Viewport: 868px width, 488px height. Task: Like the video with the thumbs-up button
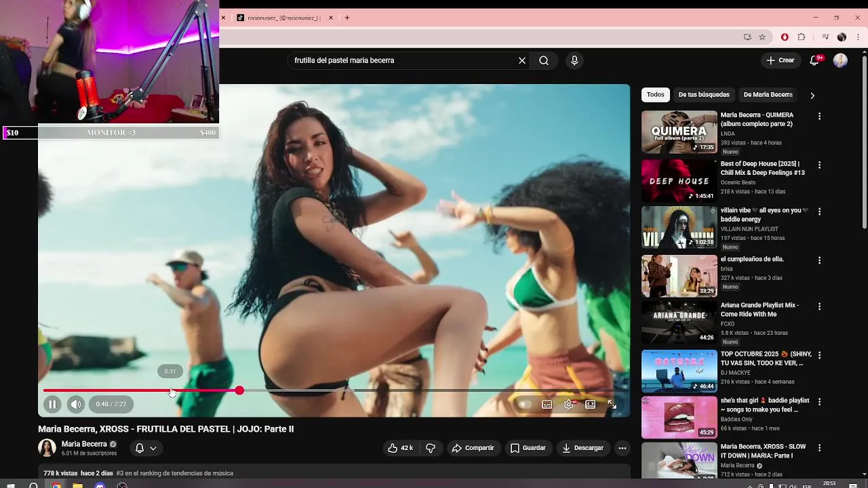click(x=400, y=448)
